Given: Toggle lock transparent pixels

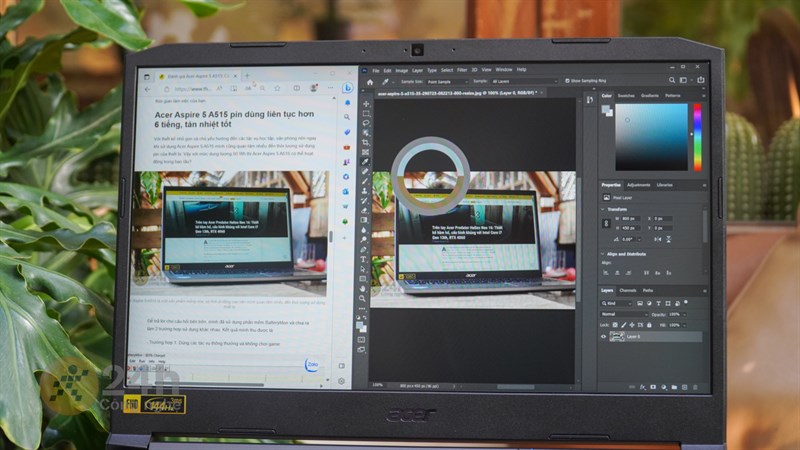Looking at the screenshot, I should 615,324.
